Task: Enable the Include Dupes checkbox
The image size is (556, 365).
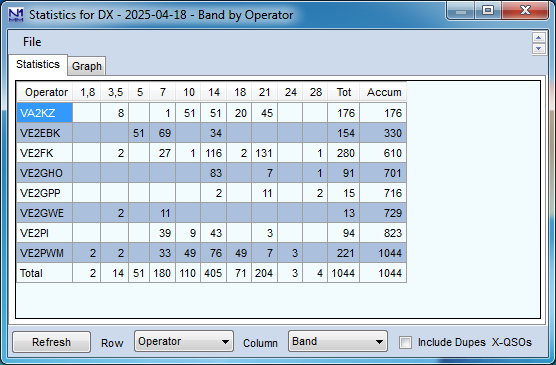Action: tap(405, 342)
